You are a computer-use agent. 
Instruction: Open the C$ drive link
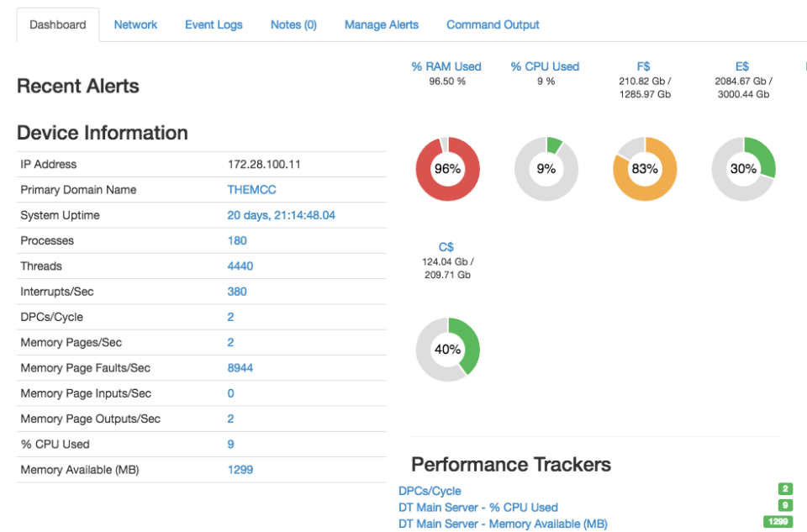(446, 247)
